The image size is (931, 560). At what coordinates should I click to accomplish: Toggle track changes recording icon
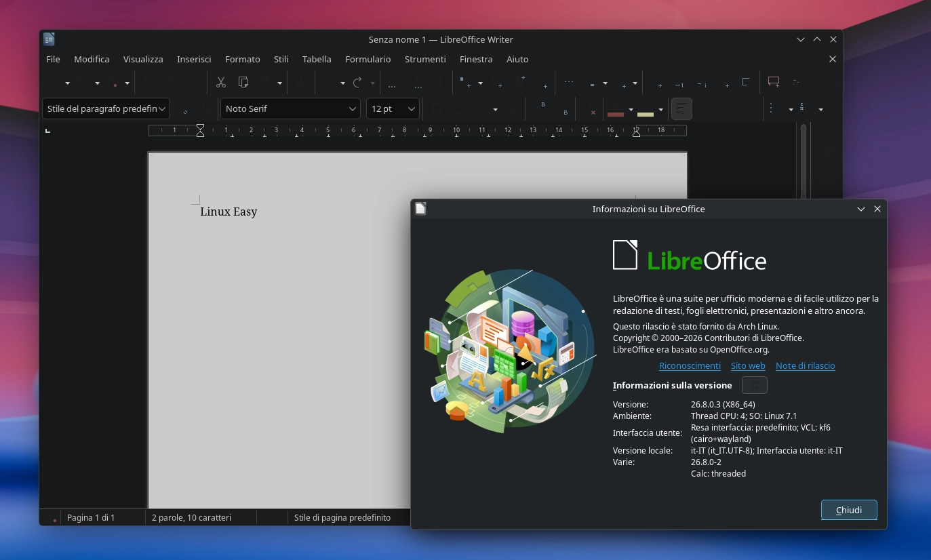pos(796,83)
